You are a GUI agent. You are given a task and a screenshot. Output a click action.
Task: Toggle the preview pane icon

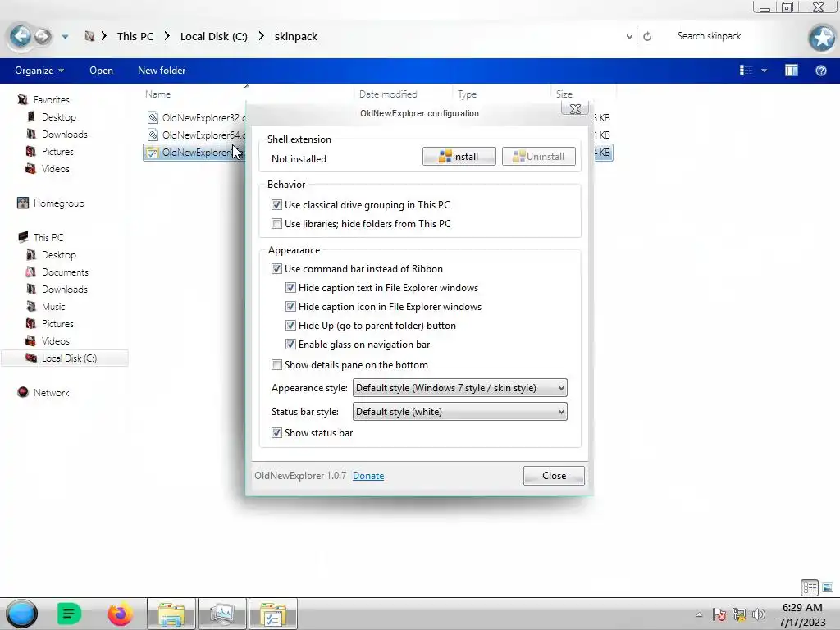pyautogui.click(x=792, y=71)
